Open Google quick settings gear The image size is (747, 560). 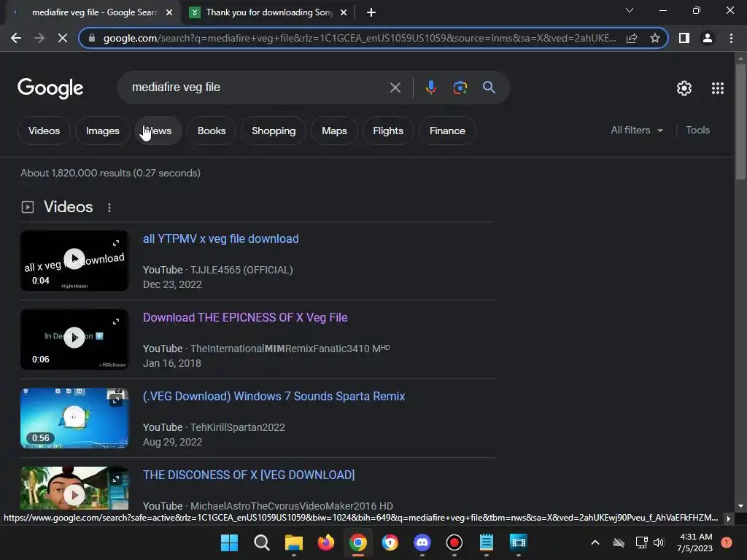coord(684,88)
